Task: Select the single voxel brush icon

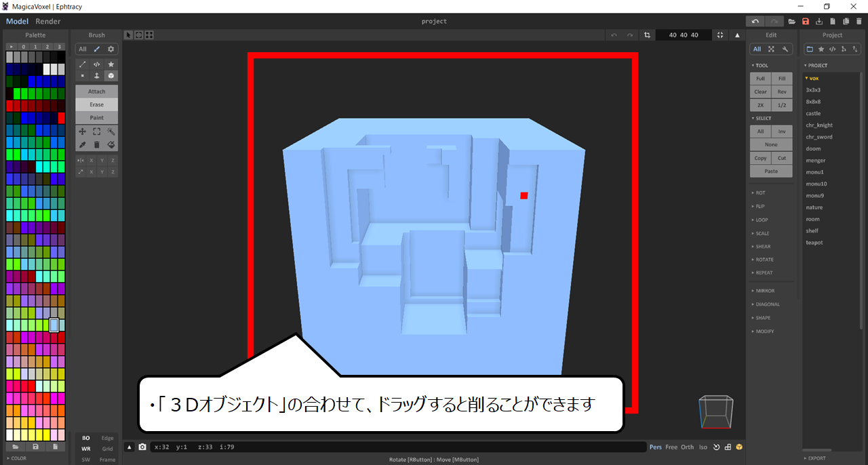Action: coord(83,76)
